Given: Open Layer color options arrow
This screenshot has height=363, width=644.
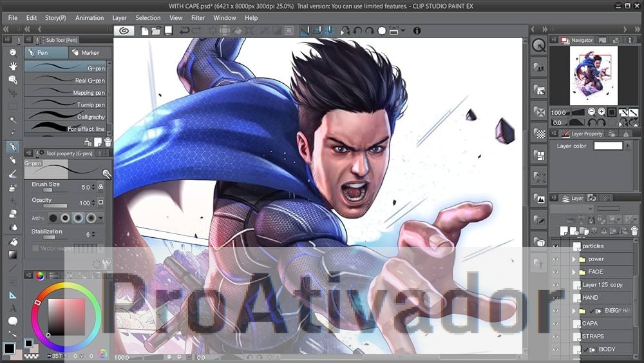Looking at the screenshot, I should click(628, 146).
